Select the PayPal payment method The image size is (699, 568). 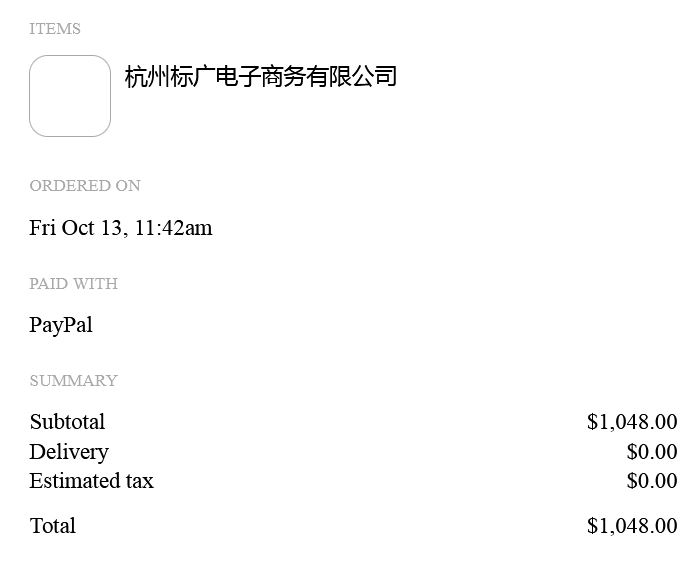(61, 325)
